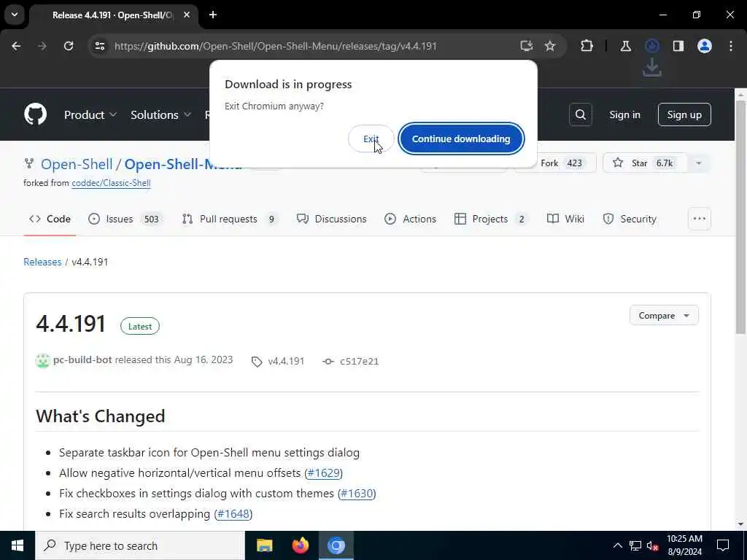This screenshot has width=747, height=560.
Task: Click the Latest release badge
Action: [x=139, y=327]
